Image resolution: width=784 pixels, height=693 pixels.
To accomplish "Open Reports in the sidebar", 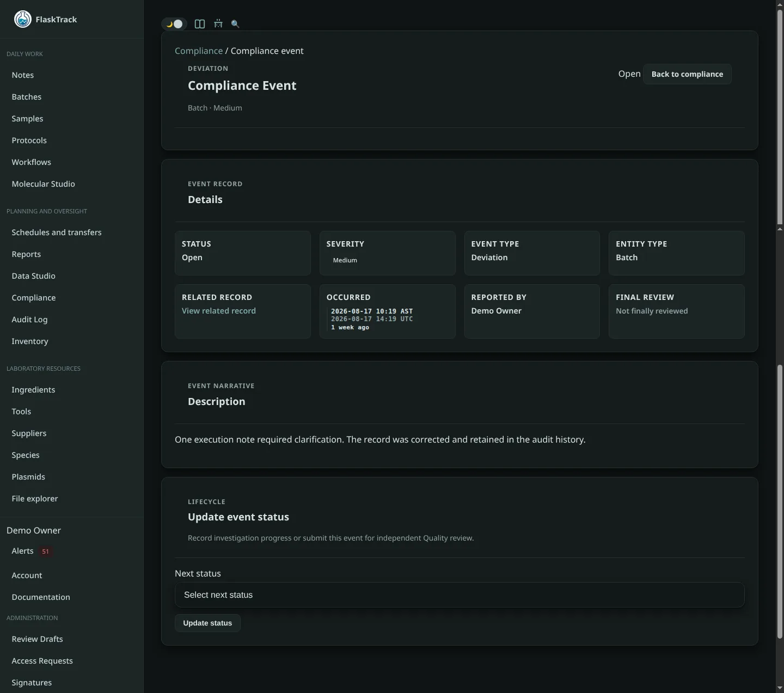I will (x=26, y=254).
